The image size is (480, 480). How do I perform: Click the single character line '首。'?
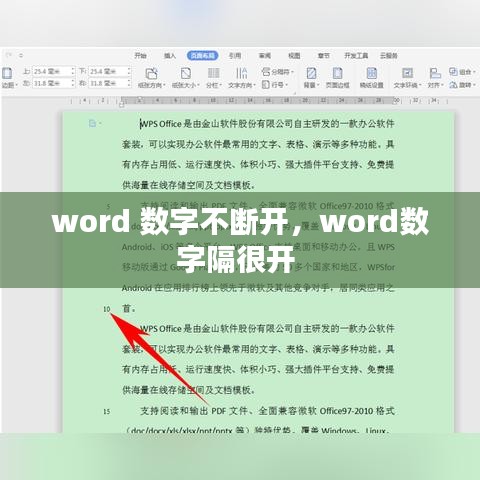tap(129, 309)
